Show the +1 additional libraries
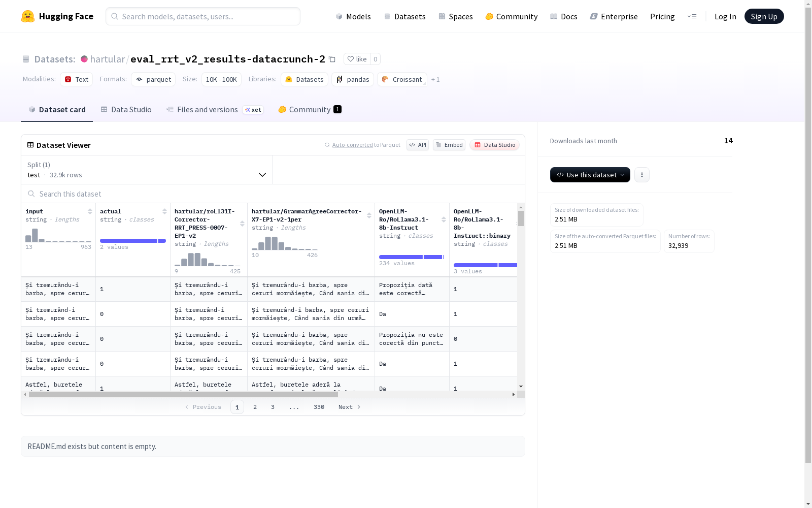812x508 pixels. click(435, 80)
